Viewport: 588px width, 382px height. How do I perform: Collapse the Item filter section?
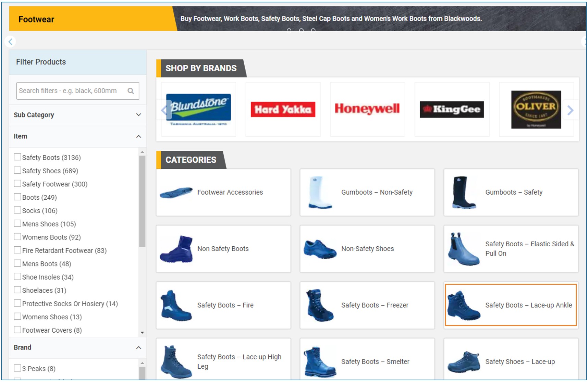[138, 136]
